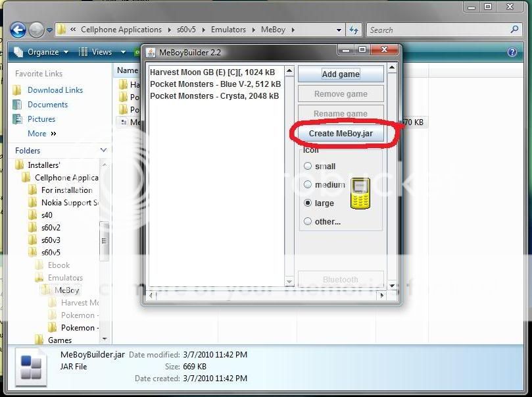
Task: Select the Emulators folder in tree
Action: point(65,278)
